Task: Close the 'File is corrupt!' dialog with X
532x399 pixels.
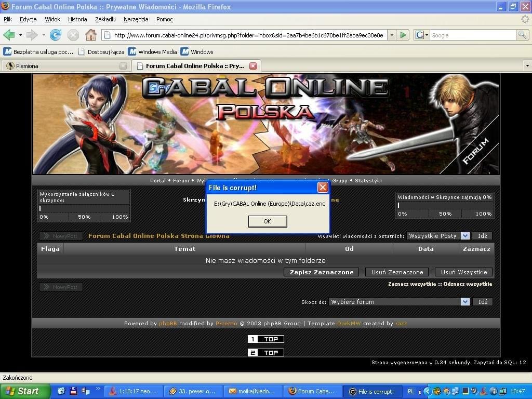Action: pyautogui.click(x=323, y=187)
